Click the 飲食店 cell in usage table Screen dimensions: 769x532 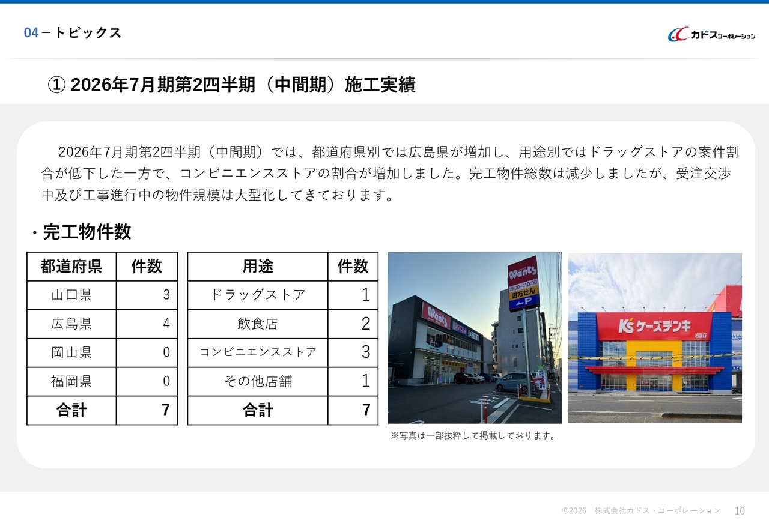pyautogui.click(x=258, y=324)
